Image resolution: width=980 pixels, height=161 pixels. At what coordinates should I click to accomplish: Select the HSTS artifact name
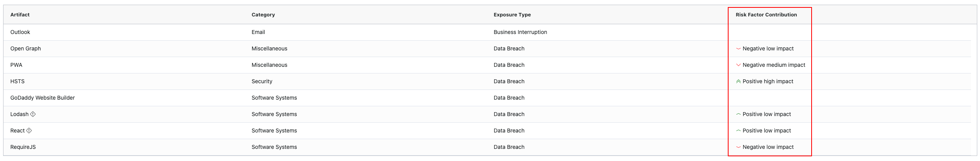(18, 82)
